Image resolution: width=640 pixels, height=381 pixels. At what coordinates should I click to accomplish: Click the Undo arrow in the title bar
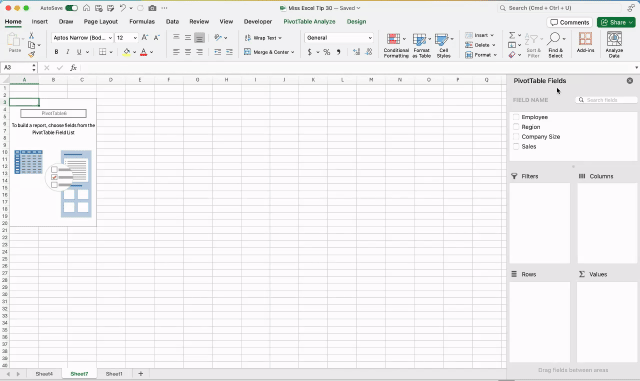tap(123, 8)
